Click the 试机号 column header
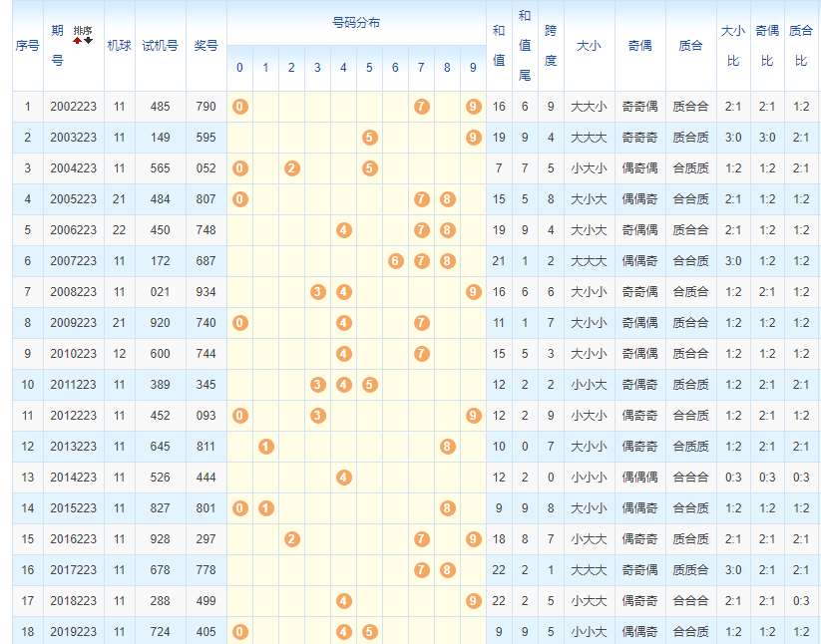 tap(160, 46)
